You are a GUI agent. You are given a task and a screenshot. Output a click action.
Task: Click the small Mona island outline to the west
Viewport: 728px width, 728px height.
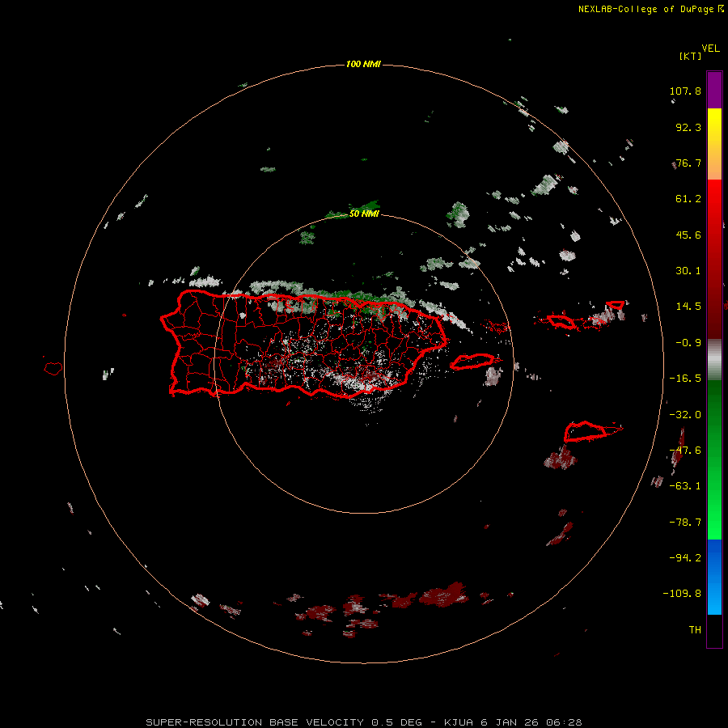(53, 368)
